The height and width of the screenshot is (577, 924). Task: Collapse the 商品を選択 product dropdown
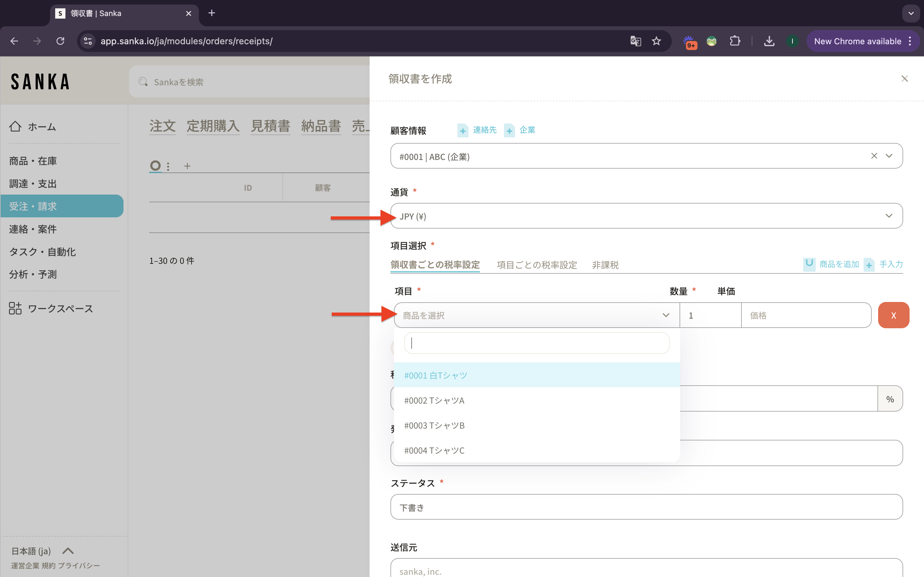[x=666, y=315]
